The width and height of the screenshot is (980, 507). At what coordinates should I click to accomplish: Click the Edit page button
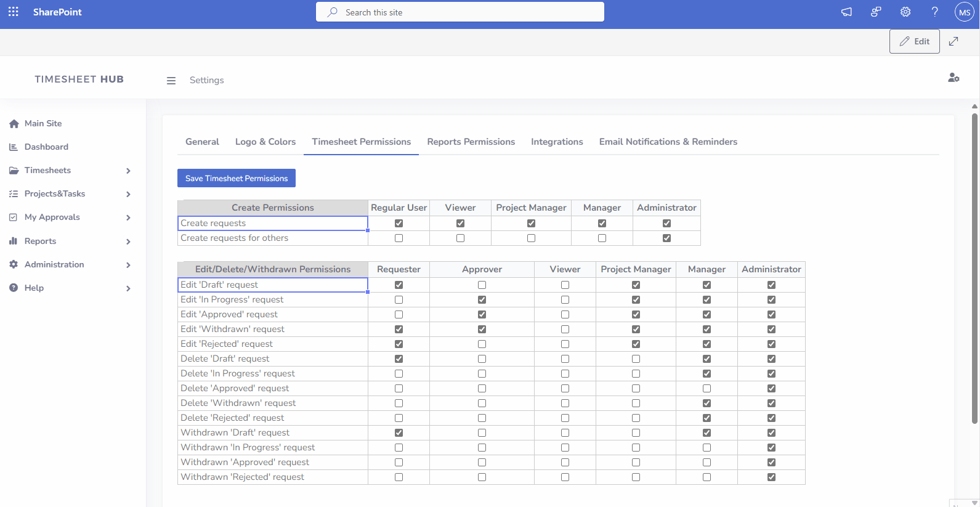pyautogui.click(x=914, y=41)
